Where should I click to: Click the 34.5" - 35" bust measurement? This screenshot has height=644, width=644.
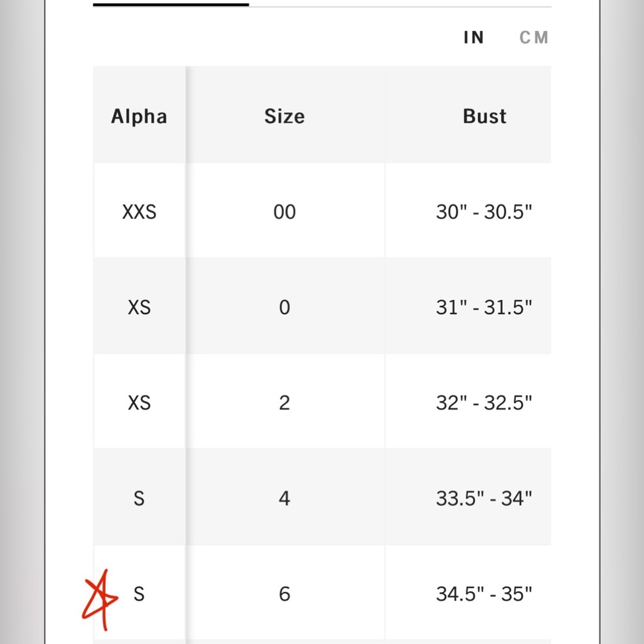tap(484, 593)
